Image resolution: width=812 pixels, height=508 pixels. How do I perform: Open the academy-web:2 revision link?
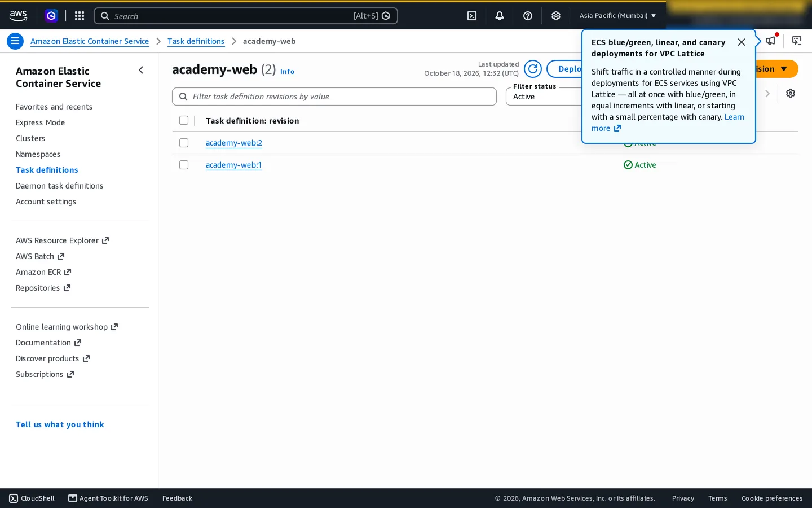pyautogui.click(x=234, y=143)
